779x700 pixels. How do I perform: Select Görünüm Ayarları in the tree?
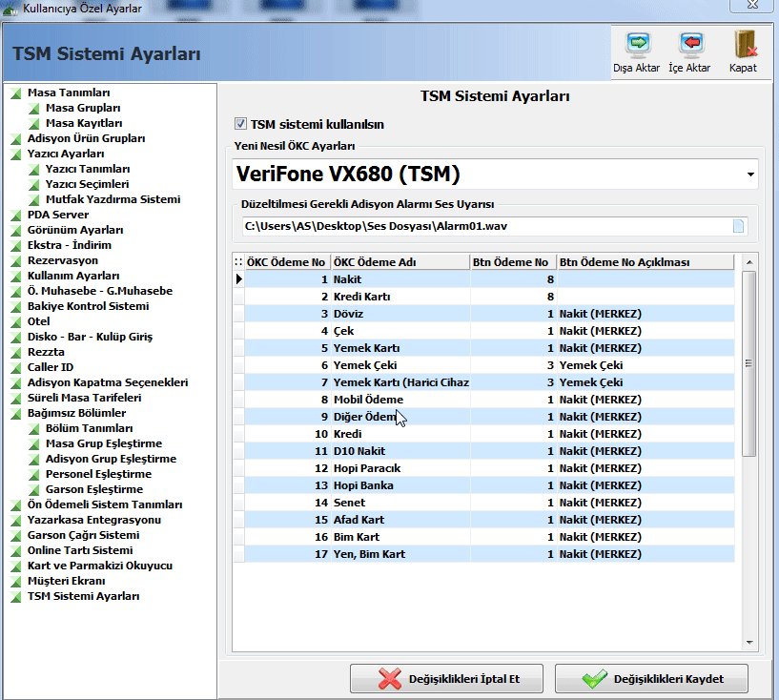(x=75, y=230)
